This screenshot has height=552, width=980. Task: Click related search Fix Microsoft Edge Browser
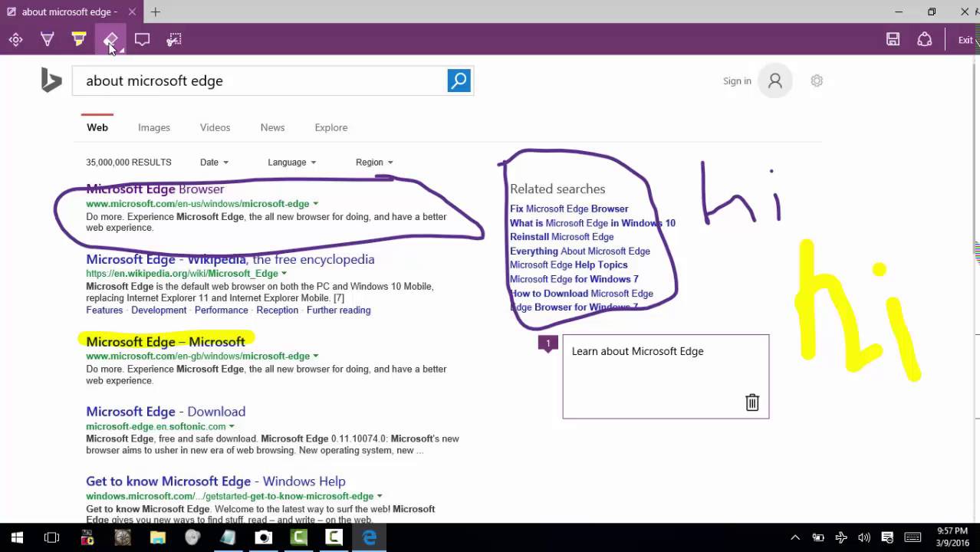point(569,209)
